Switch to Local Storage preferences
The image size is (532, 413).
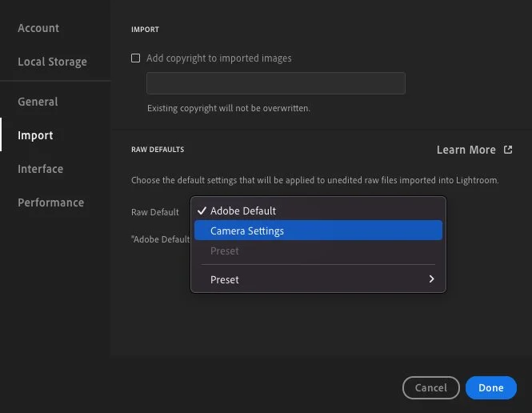pos(52,62)
